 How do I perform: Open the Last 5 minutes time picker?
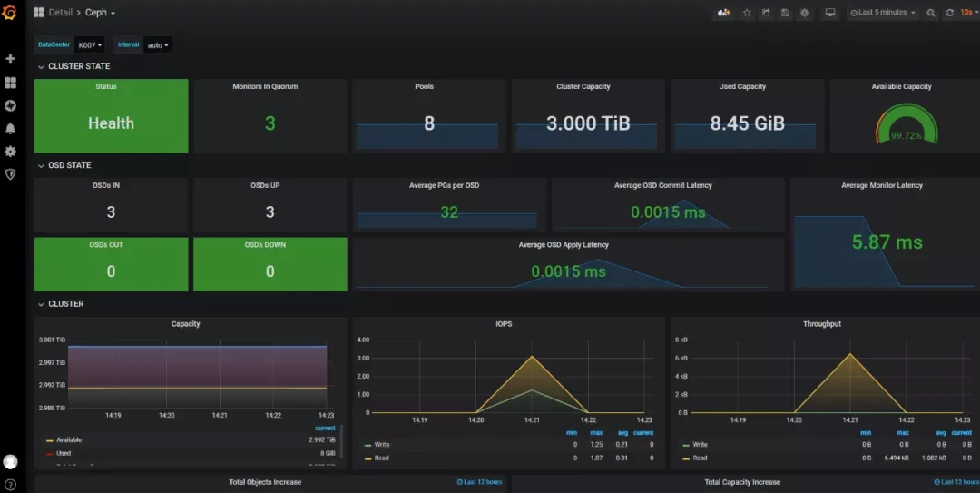click(x=883, y=13)
